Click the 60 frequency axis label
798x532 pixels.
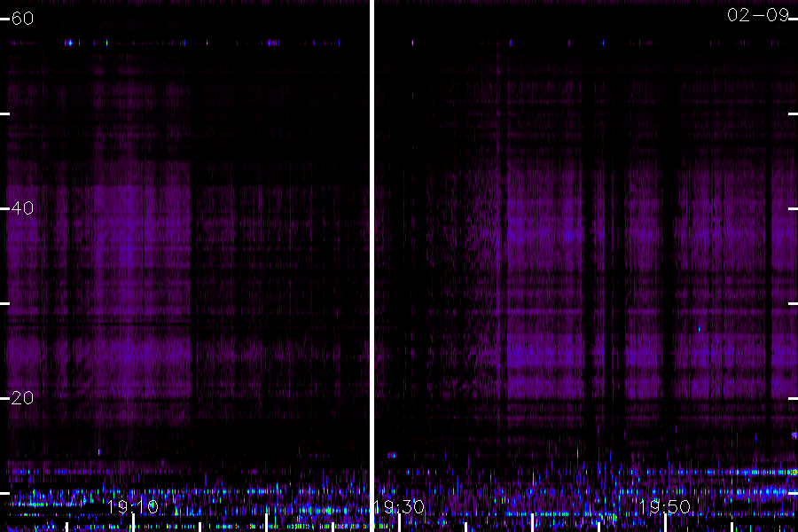(22, 19)
